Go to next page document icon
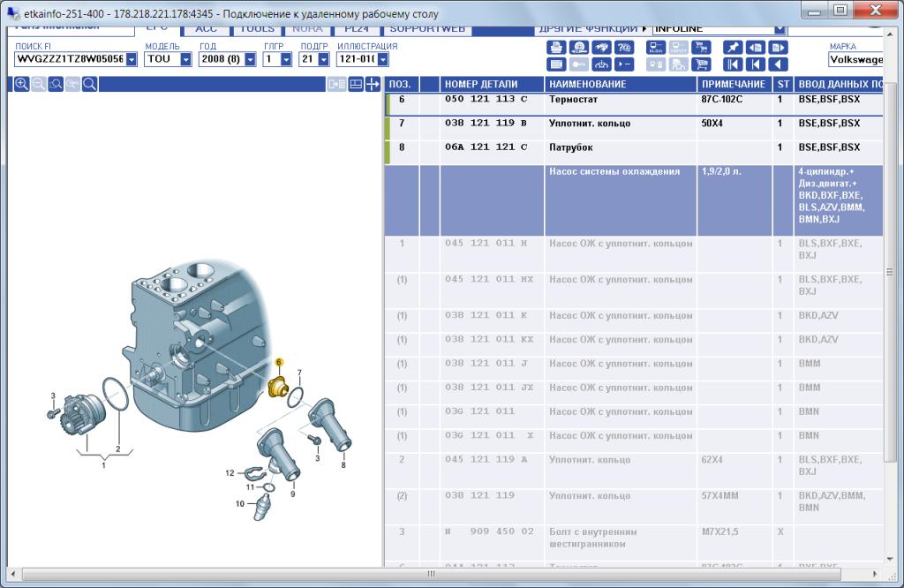This screenshot has width=904, height=588. 778,48
